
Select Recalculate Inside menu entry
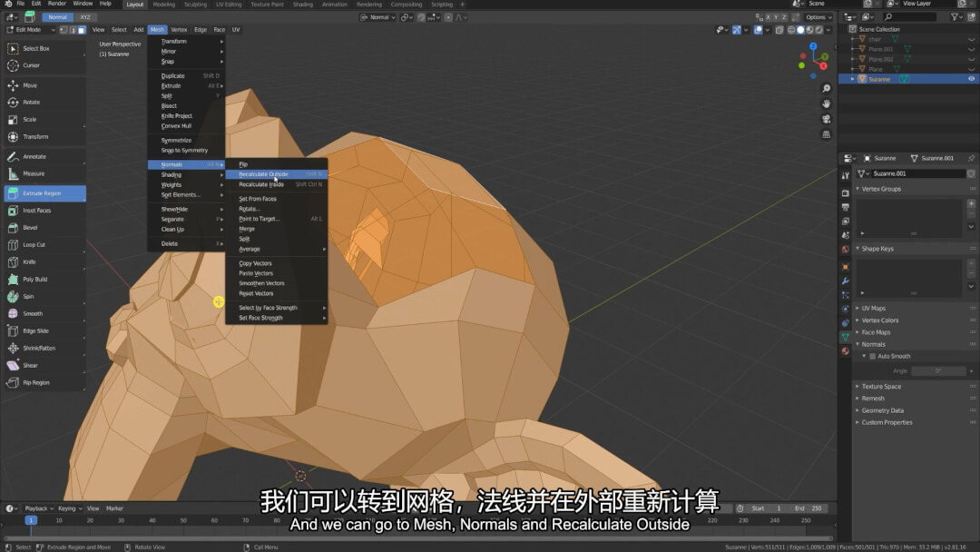(276, 184)
